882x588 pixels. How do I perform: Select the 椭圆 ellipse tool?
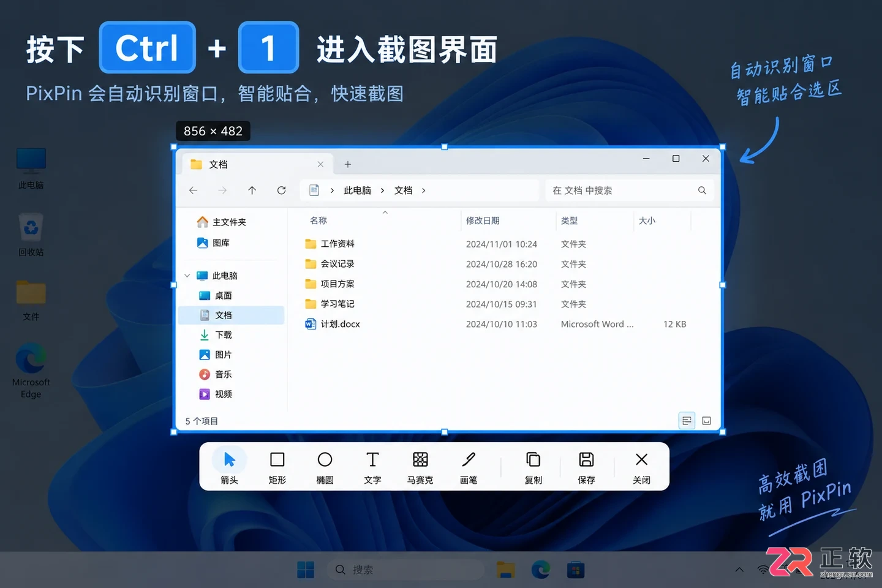pyautogui.click(x=325, y=467)
